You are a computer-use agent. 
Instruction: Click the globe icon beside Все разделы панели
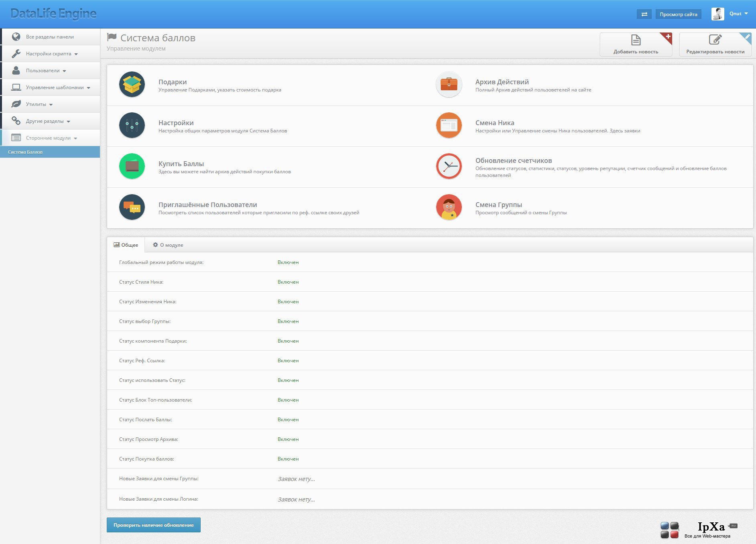[x=16, y=37]
